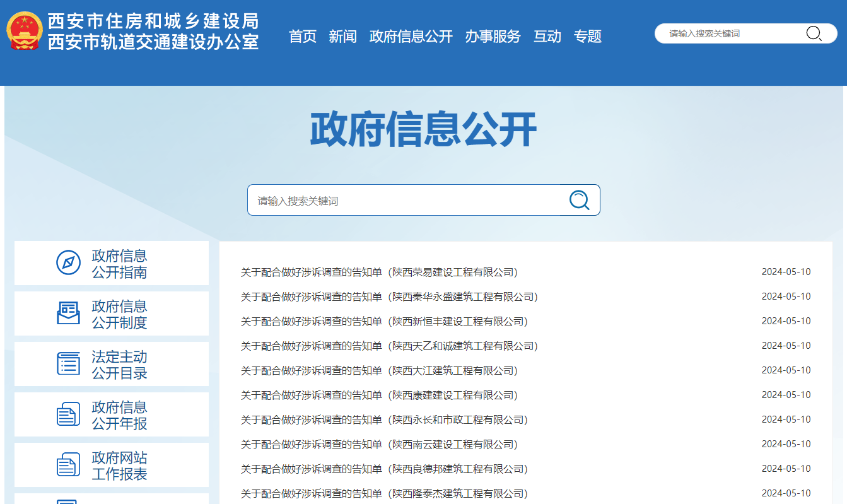Click the date beside 陕西荣易建设工程 notice
847x504 pixels.
click(x=786, y=272)
